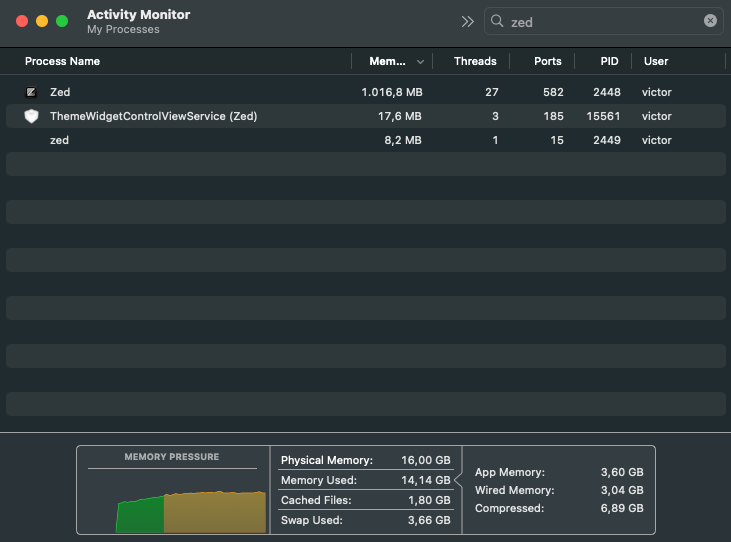Select ThemeWidgetControlViewService (Zed) name
731x542 pixels.
(x=153, y=116)
